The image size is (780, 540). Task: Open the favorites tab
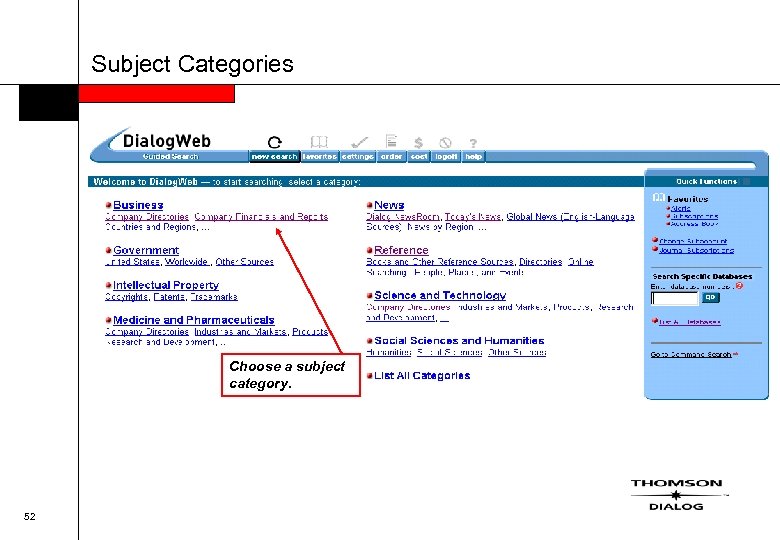tap(319, 157)
